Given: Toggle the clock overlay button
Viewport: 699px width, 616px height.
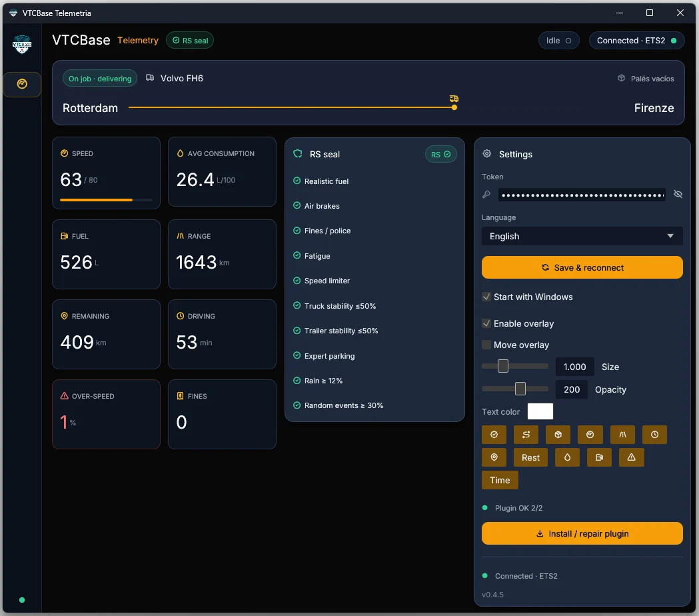Looking at the screenshot, I should pos(654,435).
